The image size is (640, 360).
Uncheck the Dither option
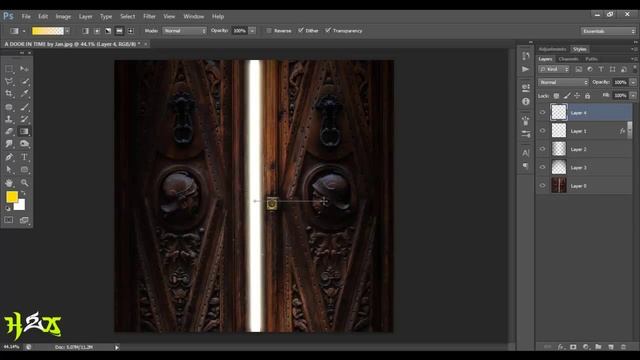(x=301, y=31)
